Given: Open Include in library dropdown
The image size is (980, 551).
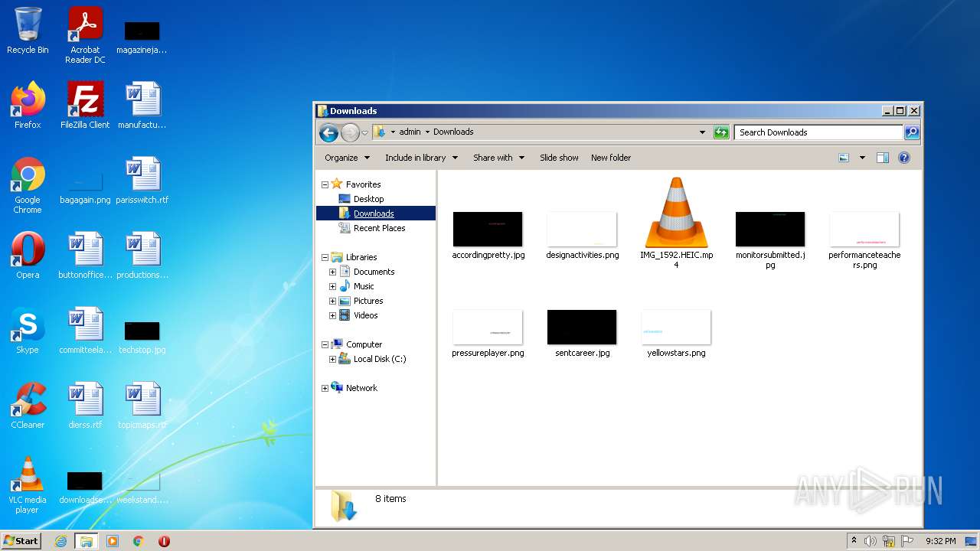Looking at the screenshot, I should 421,158.
